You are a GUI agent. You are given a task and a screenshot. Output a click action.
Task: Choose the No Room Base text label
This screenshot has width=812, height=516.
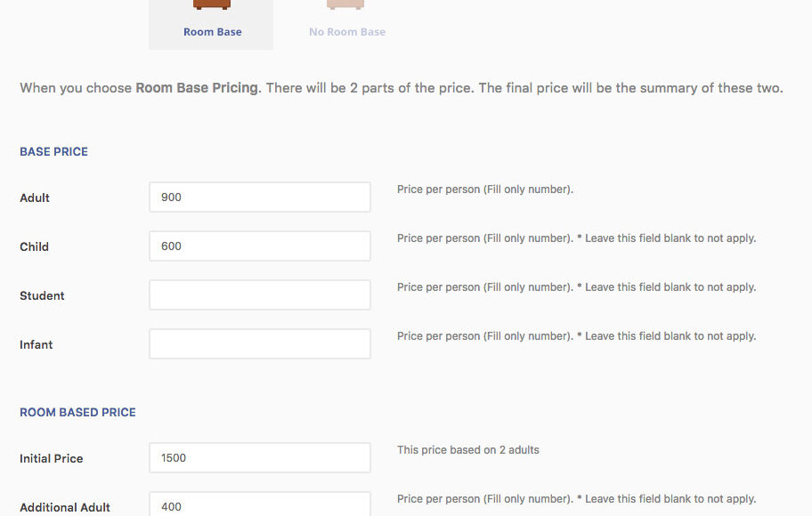coord(347,32)
